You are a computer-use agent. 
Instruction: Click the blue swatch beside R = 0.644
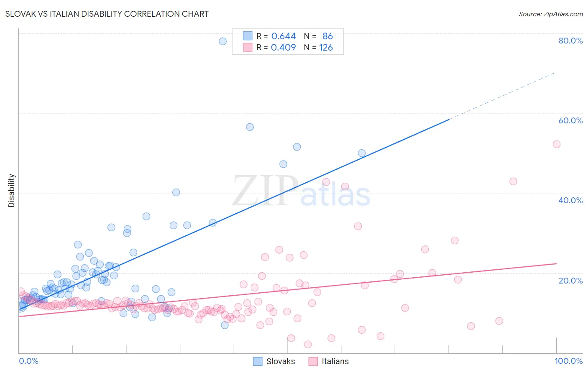click(x=248, y=36)
